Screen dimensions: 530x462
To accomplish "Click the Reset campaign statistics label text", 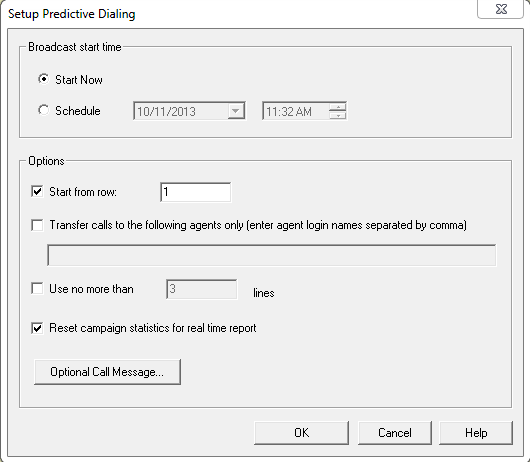I will [153, 328].
